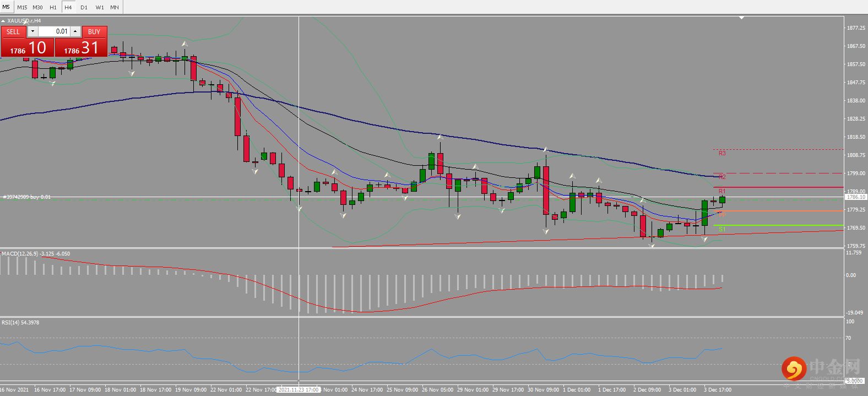Image resolution: width=868 pixels, height=396 pixels.
Task: Switch chart to the D1 timeframe
Action: (x=84, y=7)
